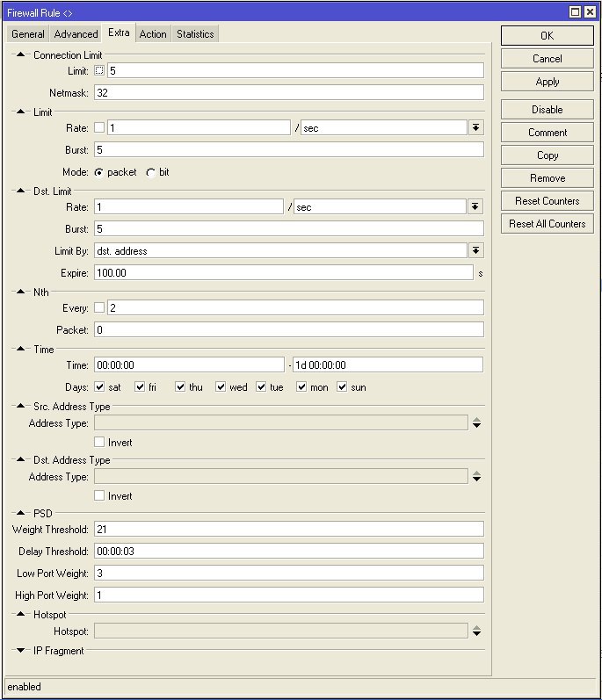Toggle the Limit Rate invert checkbox
Screen dimensions: 602x700
click(x=99, y=127)
